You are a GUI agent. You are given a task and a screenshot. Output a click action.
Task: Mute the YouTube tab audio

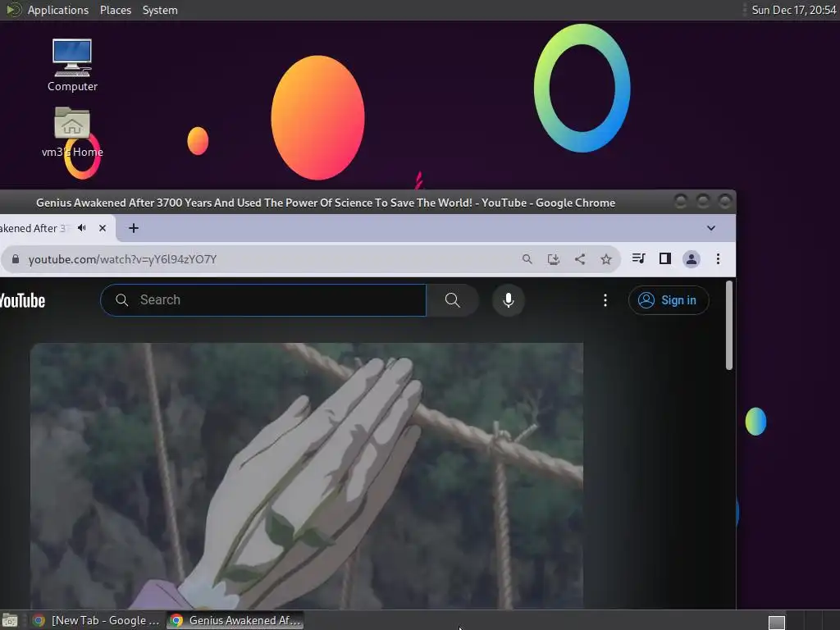coord(82,228)
